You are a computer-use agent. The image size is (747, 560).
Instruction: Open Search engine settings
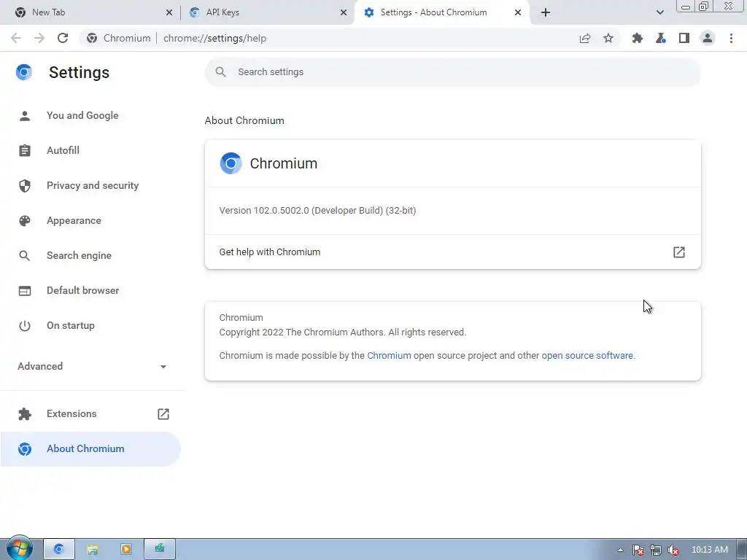click(90, 256)
